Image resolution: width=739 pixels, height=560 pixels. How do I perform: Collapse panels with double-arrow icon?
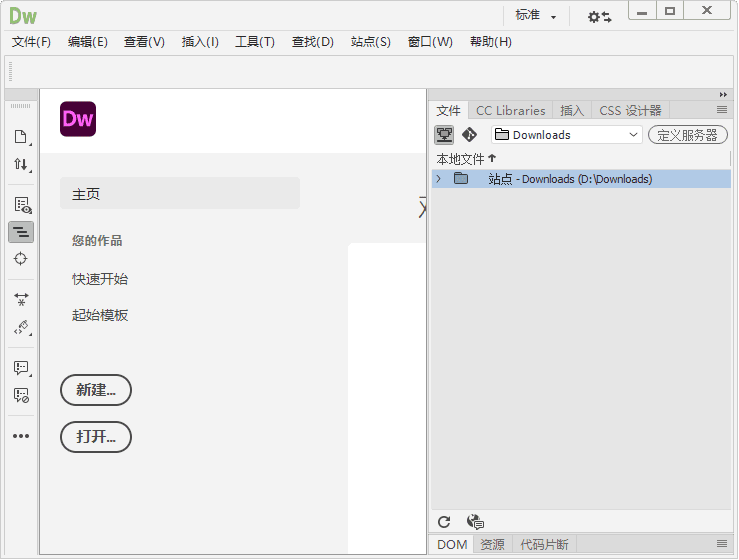[x=723, y=95]
